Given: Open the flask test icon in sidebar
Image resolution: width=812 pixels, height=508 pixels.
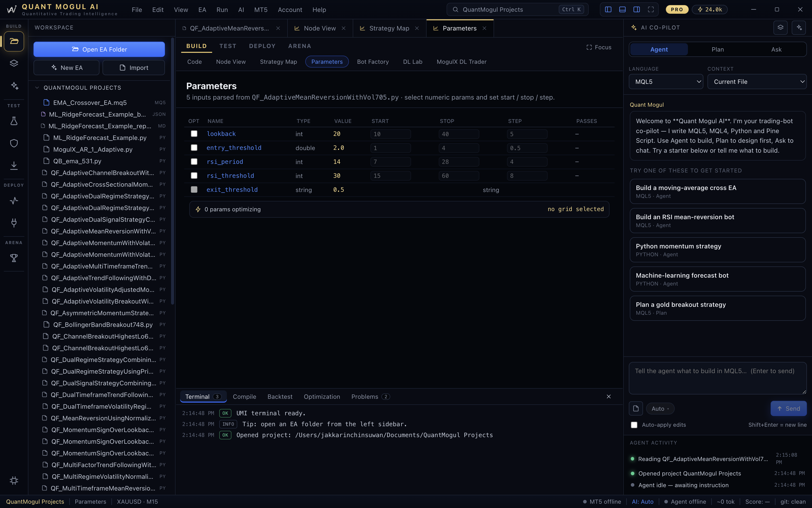Looking at the screenshot, I should pos(14,121).
